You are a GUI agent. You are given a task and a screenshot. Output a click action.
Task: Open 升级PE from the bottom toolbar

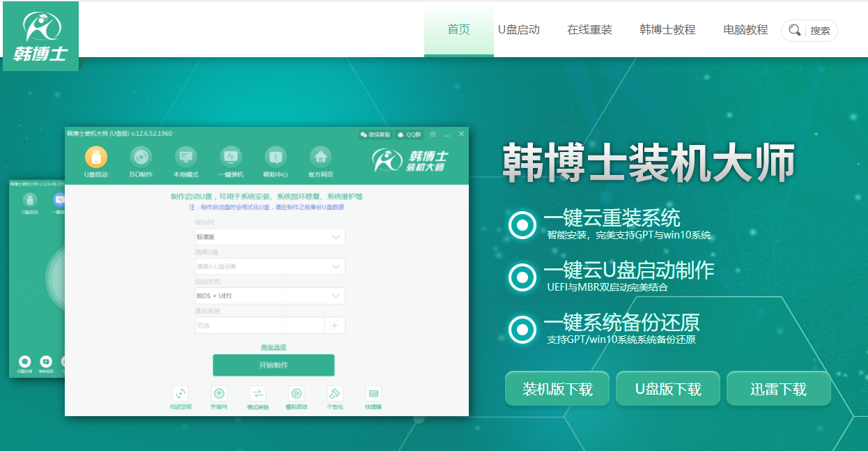pos(219,398)
